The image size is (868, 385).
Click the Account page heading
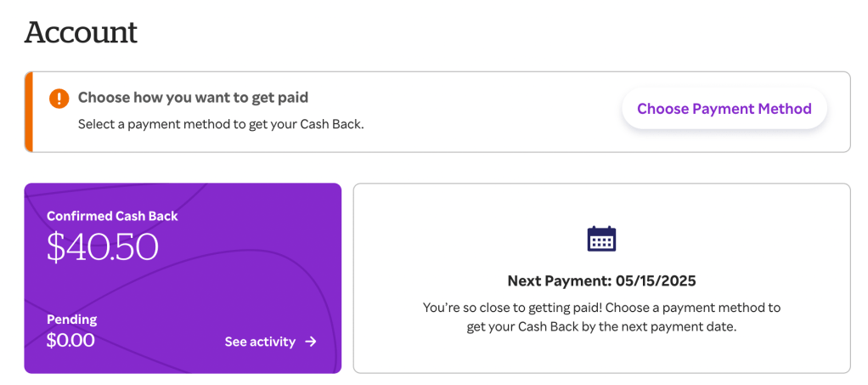[81, 32]
